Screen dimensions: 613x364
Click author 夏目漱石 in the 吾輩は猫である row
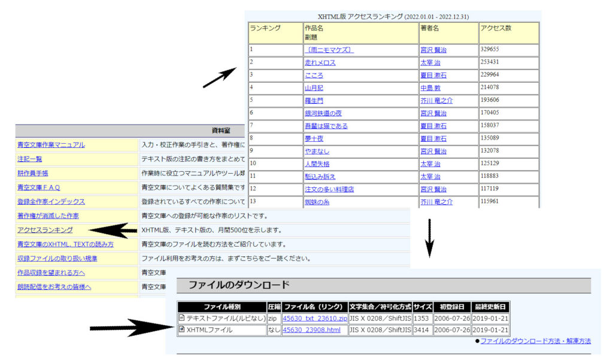tap(433, 126)
